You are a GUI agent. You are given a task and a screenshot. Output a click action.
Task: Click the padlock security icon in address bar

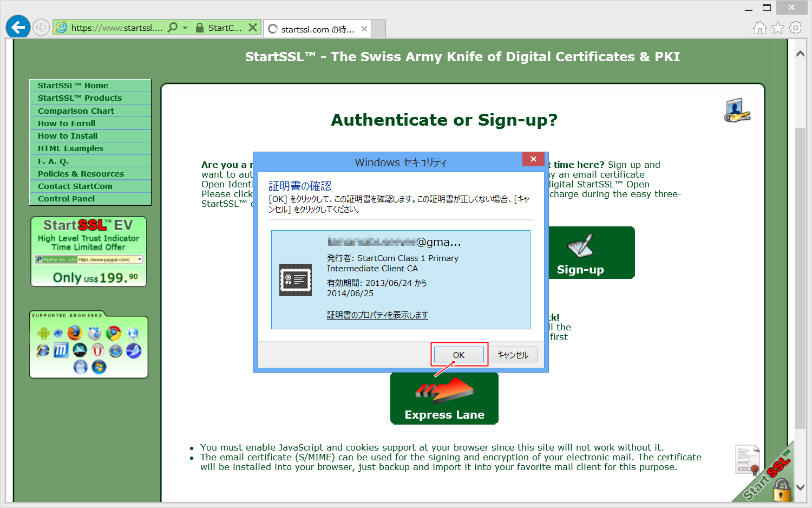[200, 28]
